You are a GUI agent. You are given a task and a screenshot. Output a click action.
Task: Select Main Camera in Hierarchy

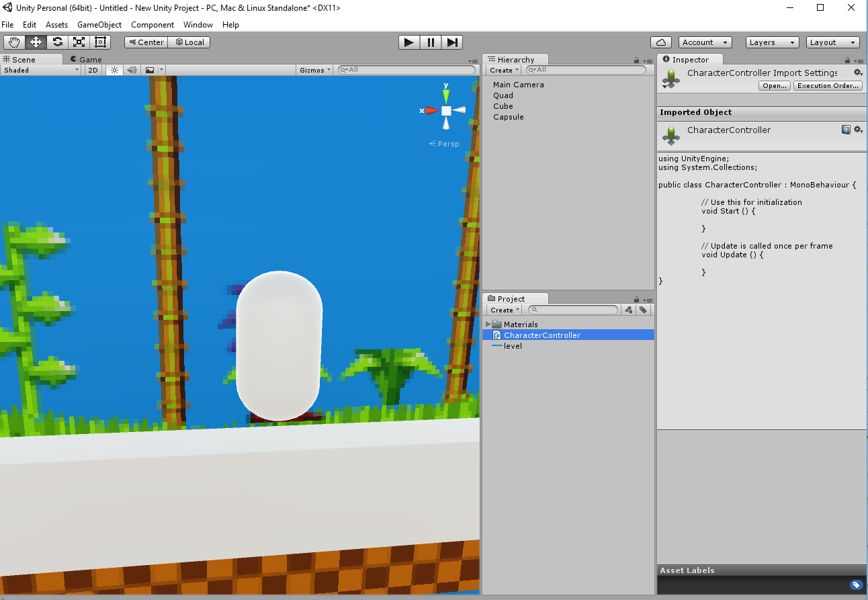pyautogui.click(x=519, y=85)
